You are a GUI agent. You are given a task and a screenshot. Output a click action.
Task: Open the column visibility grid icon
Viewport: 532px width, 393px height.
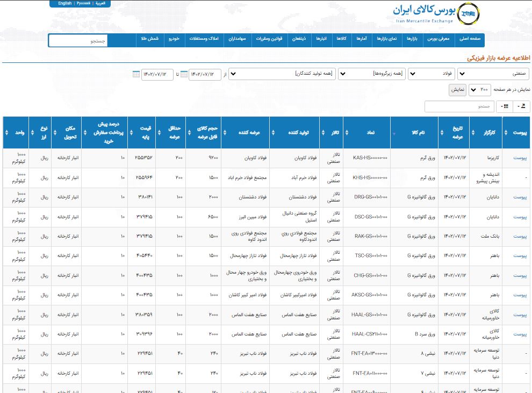(505, 106)
